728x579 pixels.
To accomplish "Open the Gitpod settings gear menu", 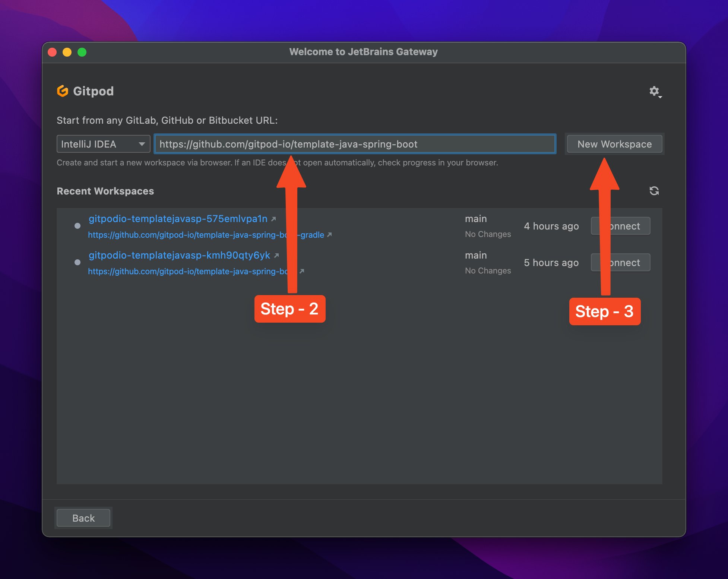I will click(x=655, y=91).
